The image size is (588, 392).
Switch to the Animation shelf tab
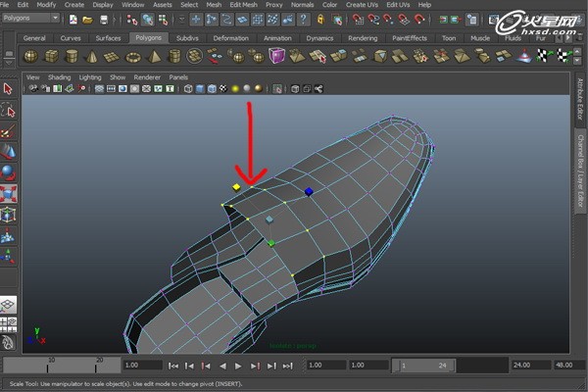276,38
